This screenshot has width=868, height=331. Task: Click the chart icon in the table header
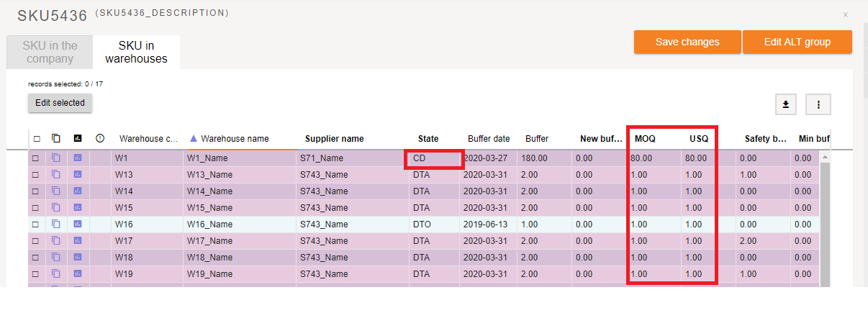coord(78,138)
